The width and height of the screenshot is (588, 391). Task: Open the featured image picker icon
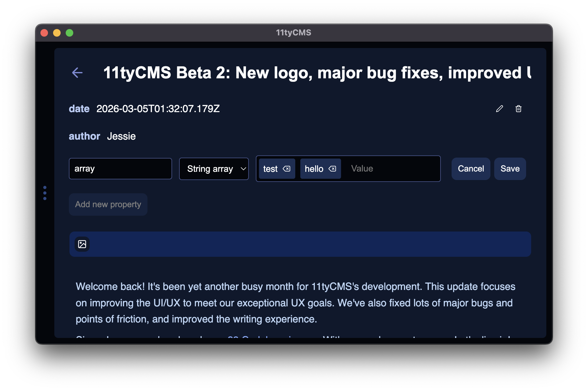[x=82, y=244]
